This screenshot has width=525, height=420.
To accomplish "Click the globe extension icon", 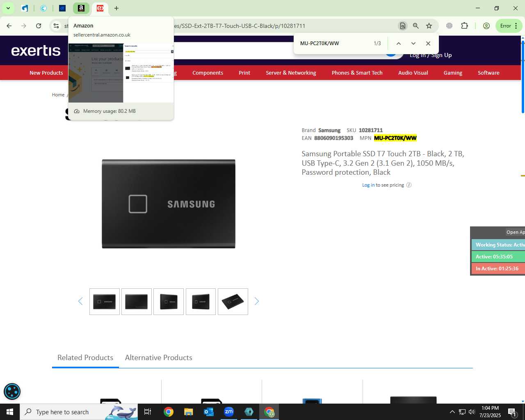I will coord(450,26).
